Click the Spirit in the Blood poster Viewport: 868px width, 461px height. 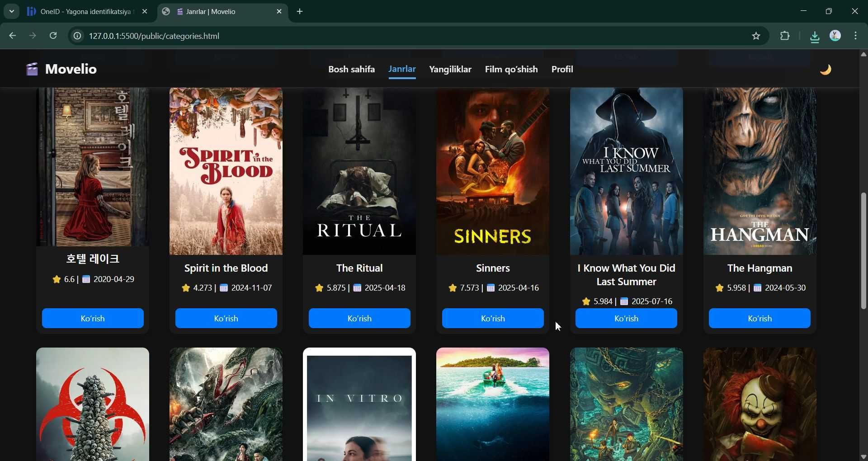226,171
